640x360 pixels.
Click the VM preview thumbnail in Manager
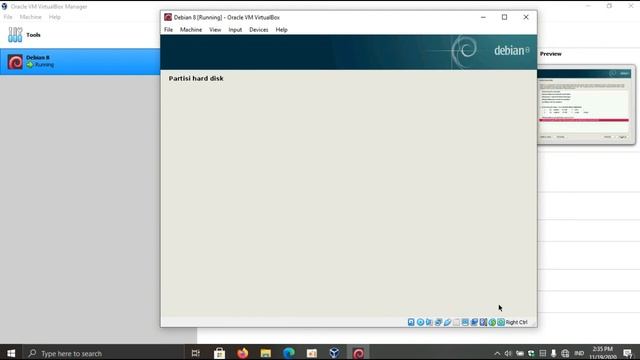coord(586,104)
